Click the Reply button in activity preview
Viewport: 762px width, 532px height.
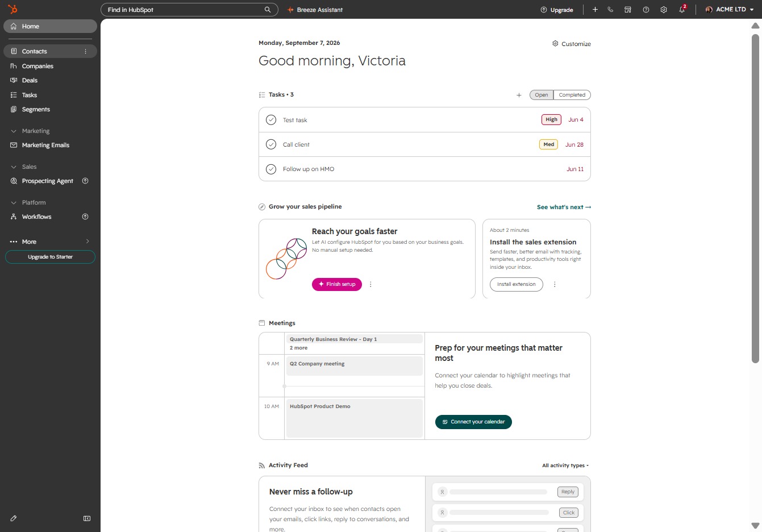[568, 492]
